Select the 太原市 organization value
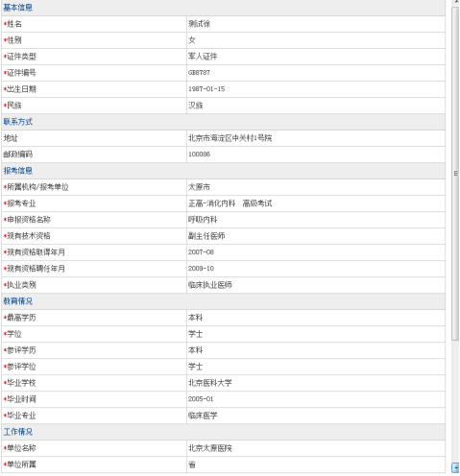The height and width of the screenshot is (476, 460). click(x=199, y=187)
